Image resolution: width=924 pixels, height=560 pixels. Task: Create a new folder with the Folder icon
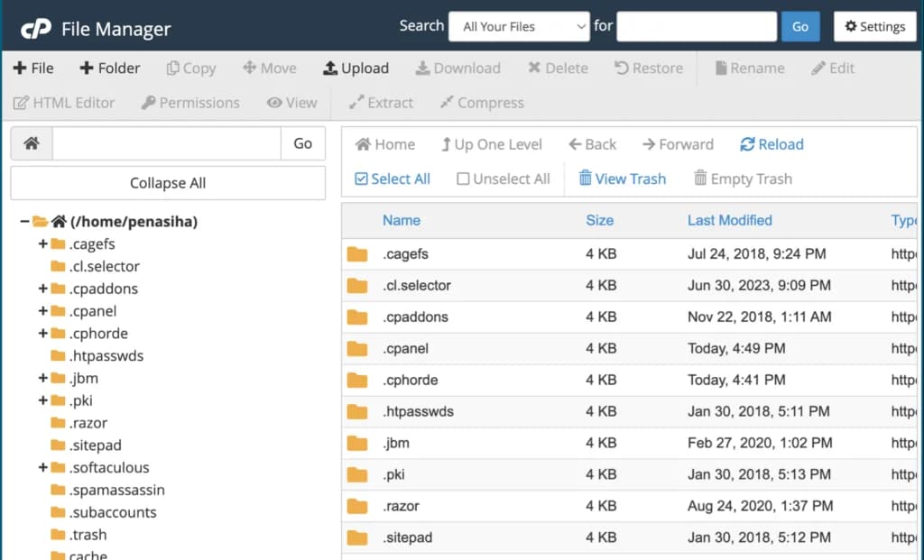(109, 68)
